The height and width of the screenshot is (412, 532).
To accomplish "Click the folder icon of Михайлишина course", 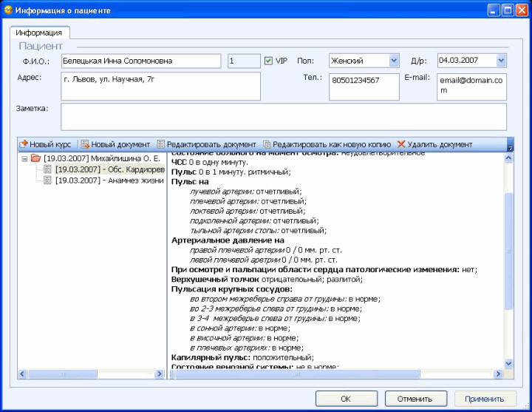I will click(x=36, y=158).
